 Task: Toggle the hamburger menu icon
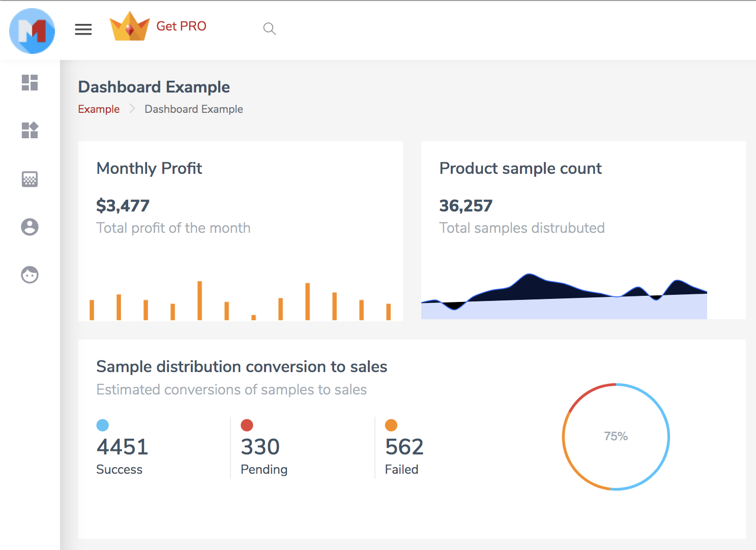pos(83,29)
